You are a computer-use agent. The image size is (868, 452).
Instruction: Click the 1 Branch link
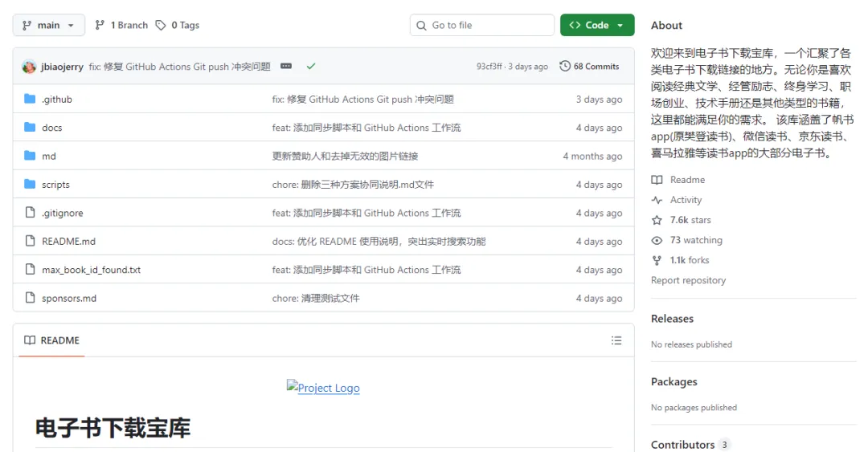click(x=121, y=25)
